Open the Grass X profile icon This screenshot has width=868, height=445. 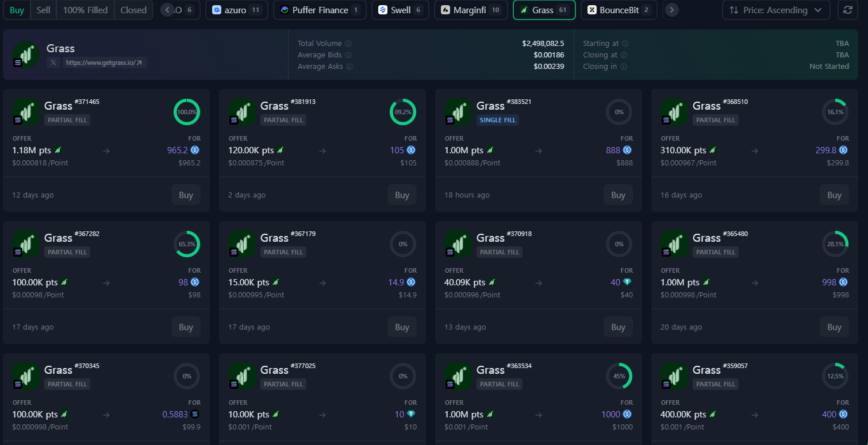click(53, 63)
